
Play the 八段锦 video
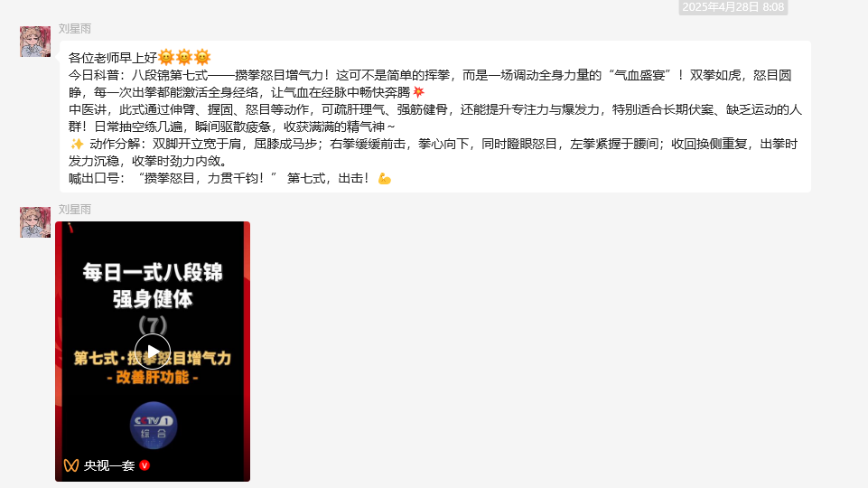[x=153, y=352]
